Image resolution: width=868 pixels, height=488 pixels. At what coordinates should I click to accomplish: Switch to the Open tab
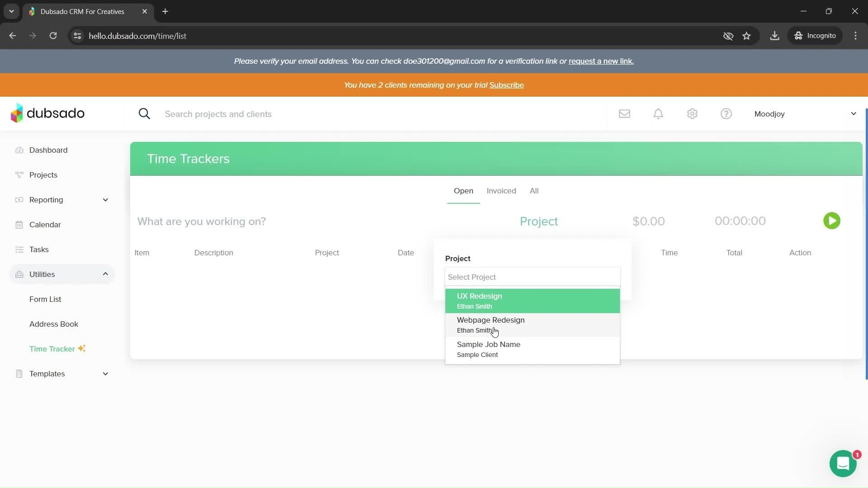(x=463, y=191)
